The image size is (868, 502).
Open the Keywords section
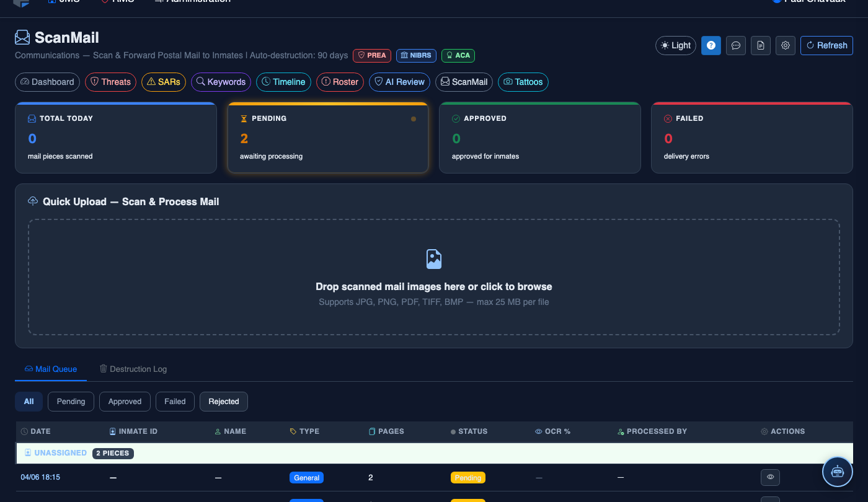221,82
